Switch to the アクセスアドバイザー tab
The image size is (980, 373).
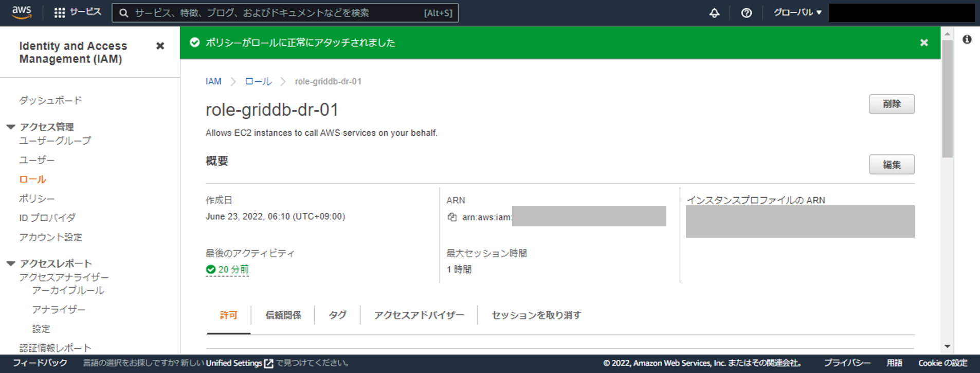[x=419, y=315]
